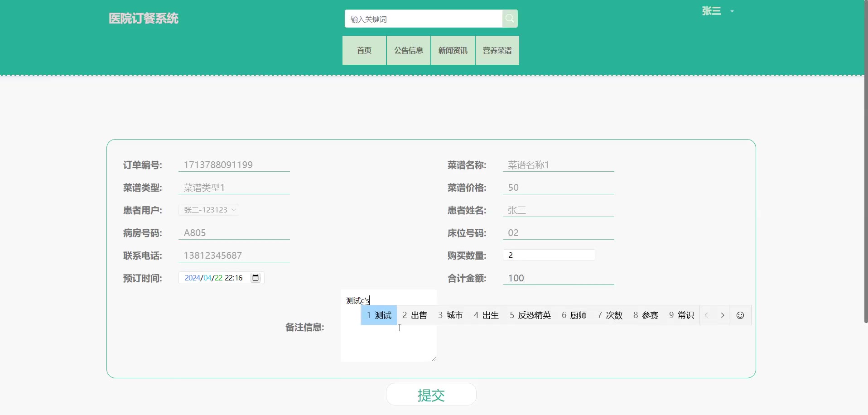Expand the 张三 user account menu
868x415 pixels.
pyautogui.click(x=717, y=11)
